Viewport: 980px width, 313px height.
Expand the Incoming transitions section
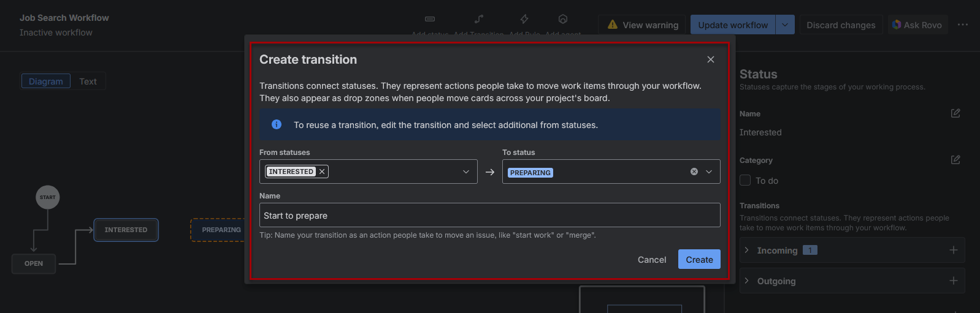coord(746,250)
